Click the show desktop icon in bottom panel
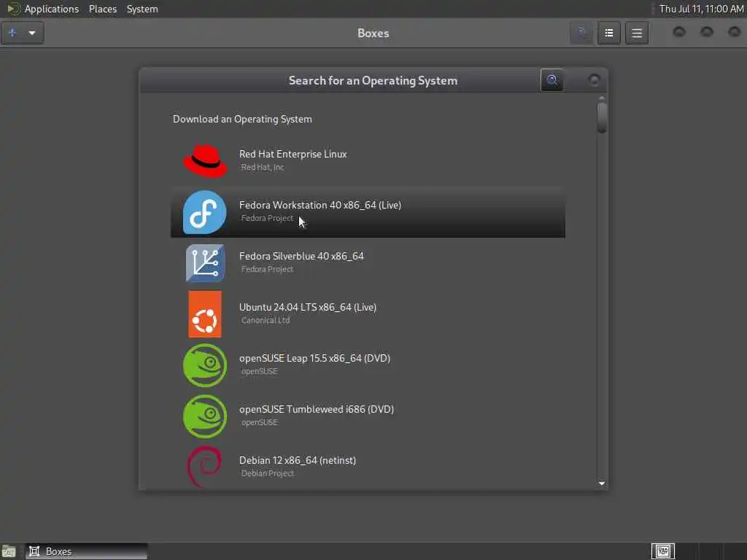Image resolution: width=747 pixels, height=560 pixels. [x=9, y=551]
